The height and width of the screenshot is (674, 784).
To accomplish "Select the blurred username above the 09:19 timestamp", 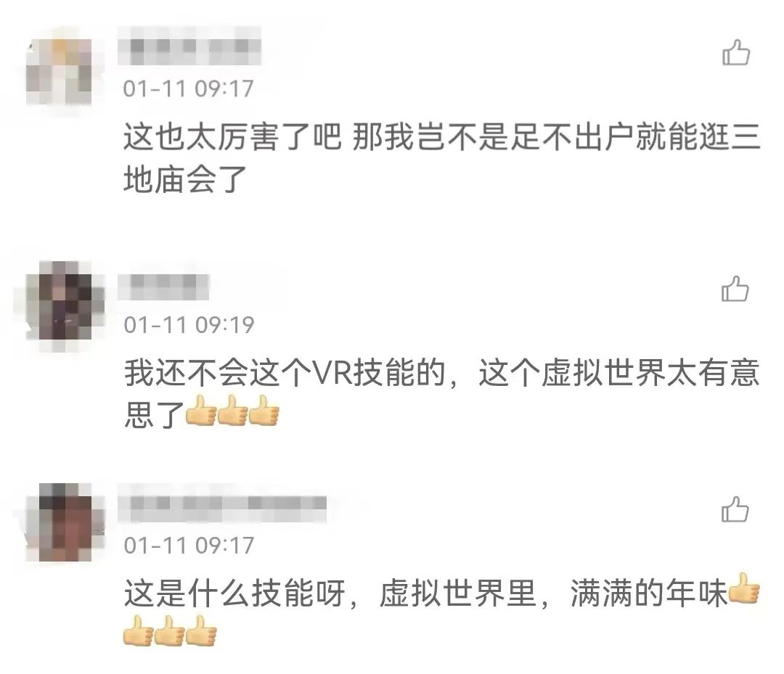I will (163, 287).
